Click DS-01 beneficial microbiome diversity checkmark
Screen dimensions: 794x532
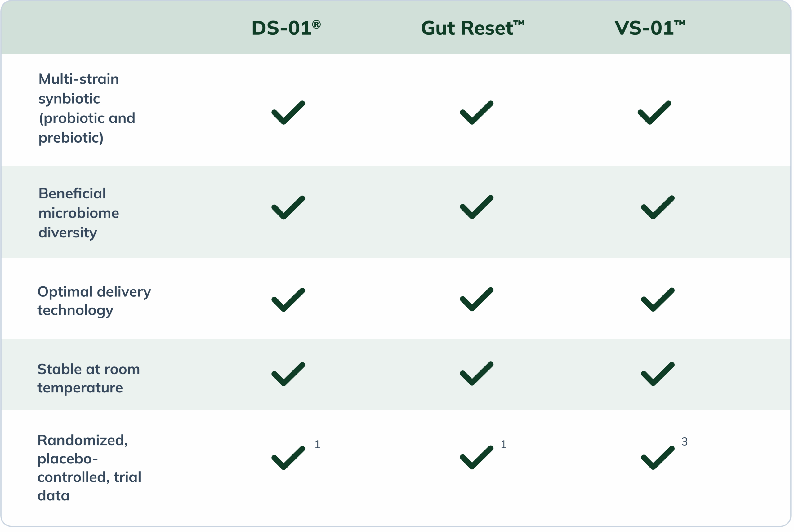(x=288, y=208)
